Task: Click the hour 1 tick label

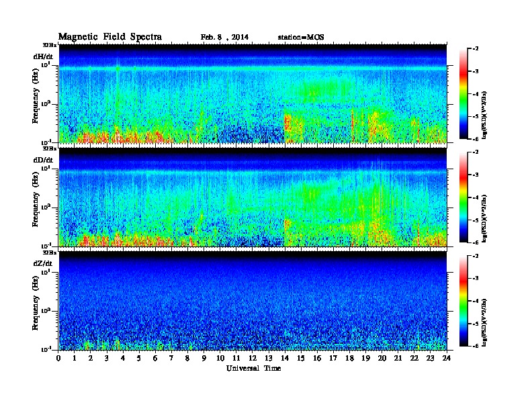Action: (x=75, y=358)
